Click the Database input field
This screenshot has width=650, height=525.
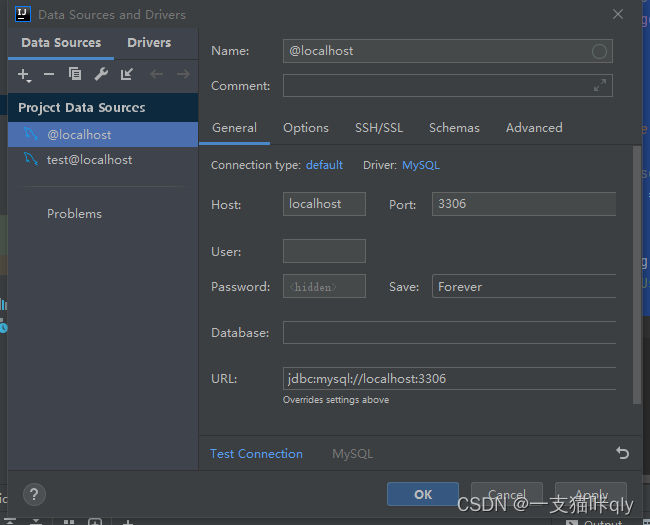click(449, 333)
